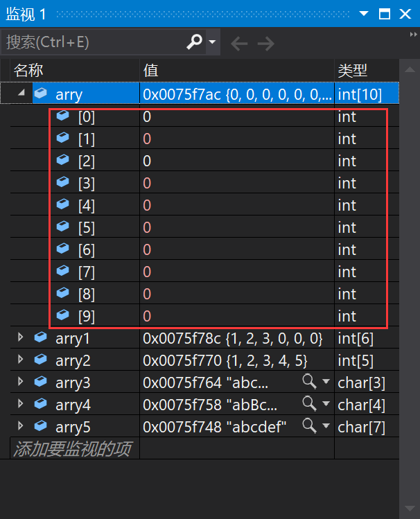This screenshot has width=420, height=519.
Task: Click the 监视 1 panel title
Action: pyautogui.click(x=26, y=15)
